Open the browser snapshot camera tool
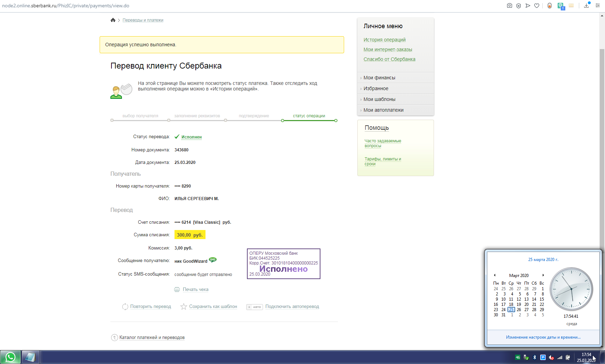Viewport: 605px width, 364px height. coord(510,6)
